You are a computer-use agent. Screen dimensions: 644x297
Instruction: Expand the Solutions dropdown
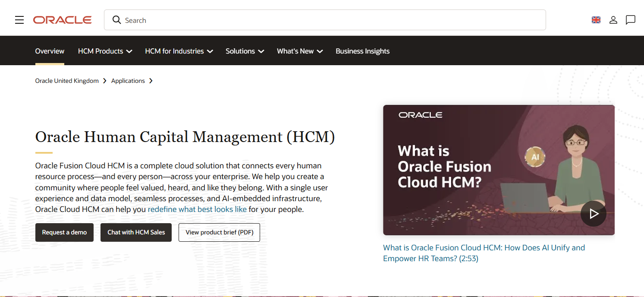click(x=245, y=51)
